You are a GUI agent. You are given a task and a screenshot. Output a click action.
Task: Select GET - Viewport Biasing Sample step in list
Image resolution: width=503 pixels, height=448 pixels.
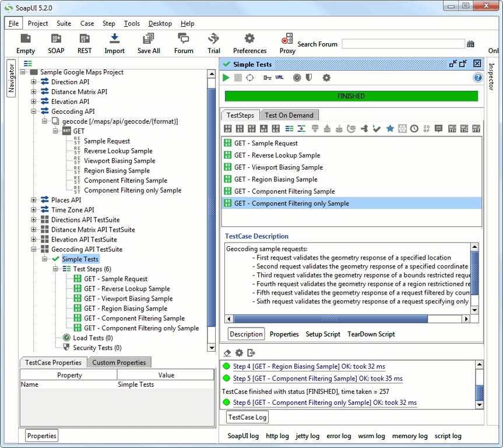coord(351,167)
